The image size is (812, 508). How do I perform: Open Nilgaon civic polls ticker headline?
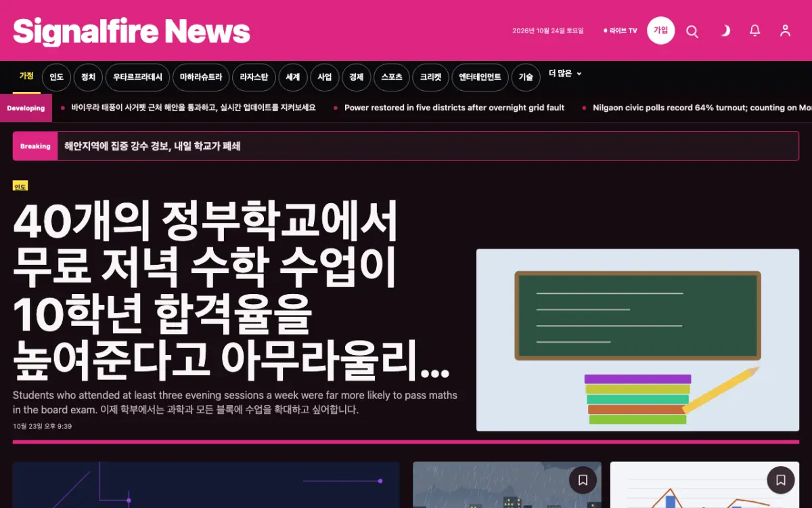702,108
